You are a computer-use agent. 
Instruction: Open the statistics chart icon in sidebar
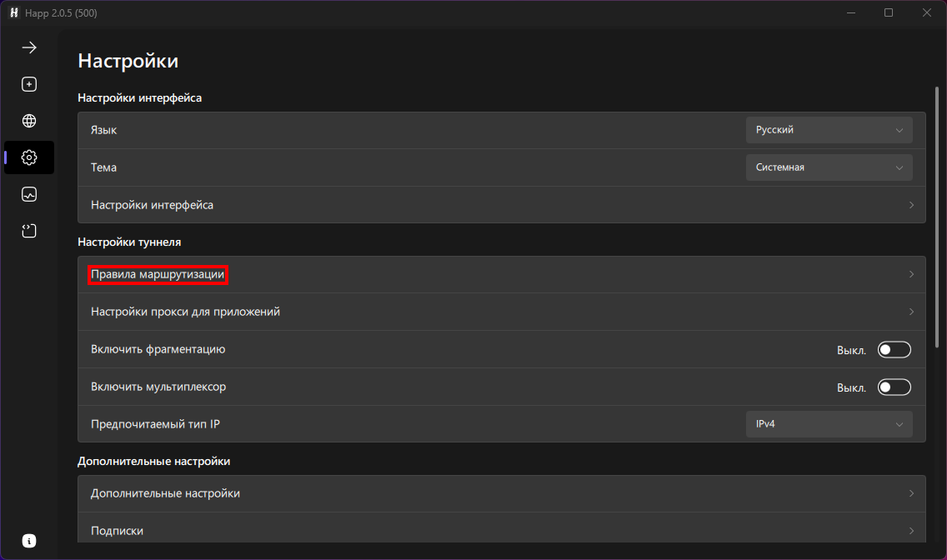pyautogui.click(x=29, y=194)
